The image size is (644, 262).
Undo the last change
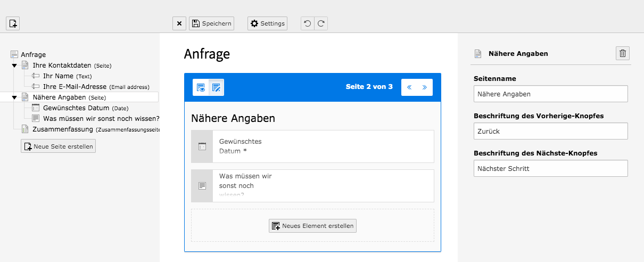[x=308, y=23]
